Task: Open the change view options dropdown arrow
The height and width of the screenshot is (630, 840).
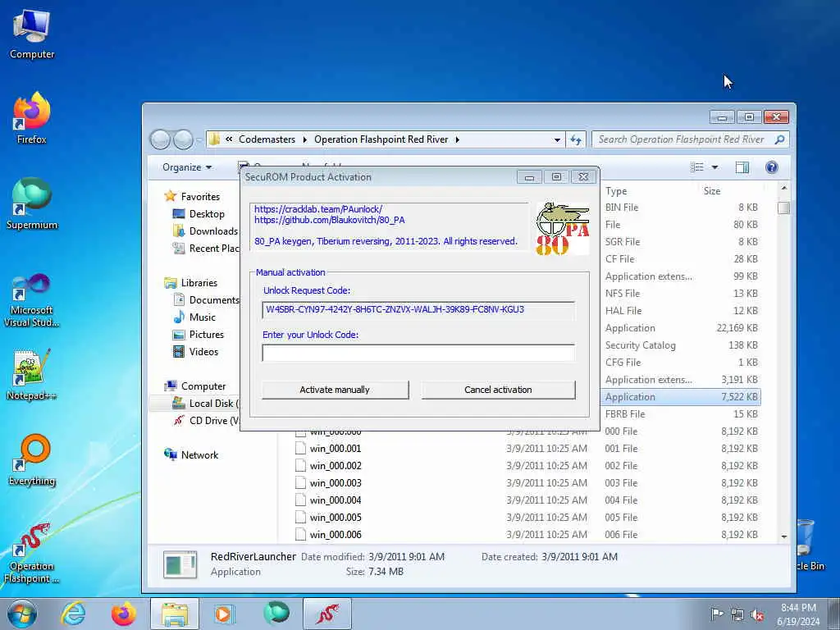Action: pos(714,167)
